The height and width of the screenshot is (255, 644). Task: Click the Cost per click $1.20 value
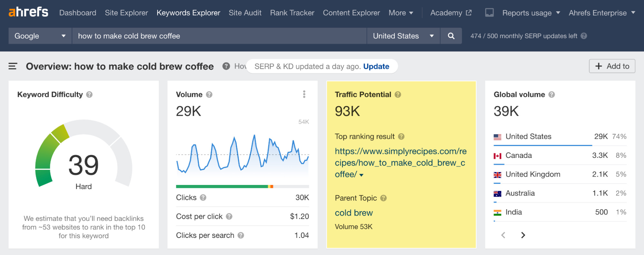299,216
